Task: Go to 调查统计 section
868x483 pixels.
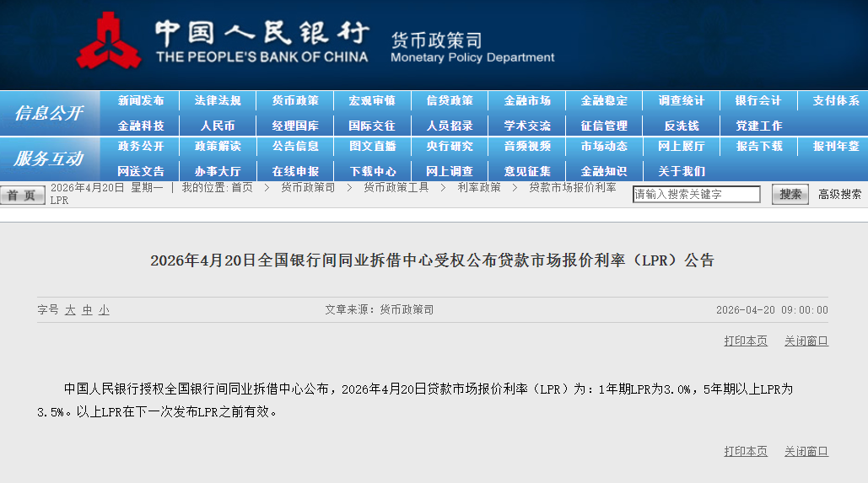Action: (x=682, y=100)
